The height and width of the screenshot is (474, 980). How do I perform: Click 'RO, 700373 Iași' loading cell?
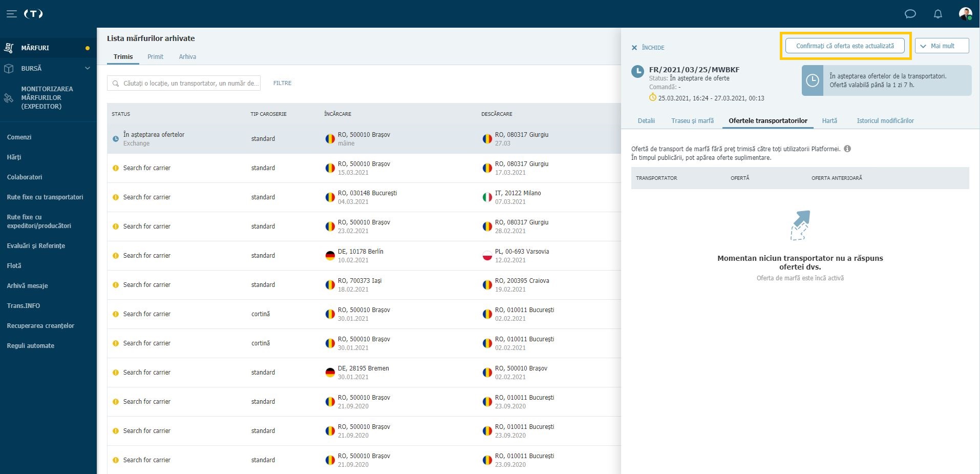pyautogui.click(x=359, y=281)
